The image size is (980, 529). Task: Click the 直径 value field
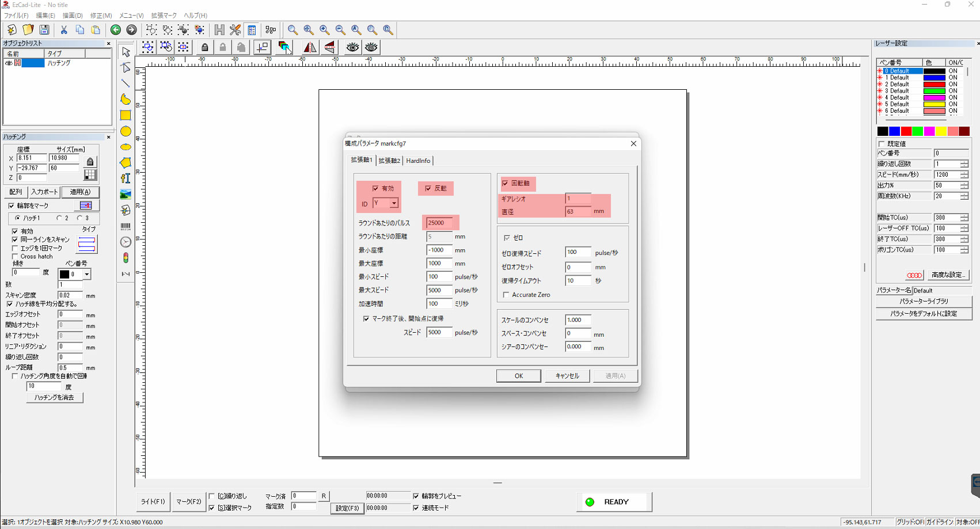[578, 211]
